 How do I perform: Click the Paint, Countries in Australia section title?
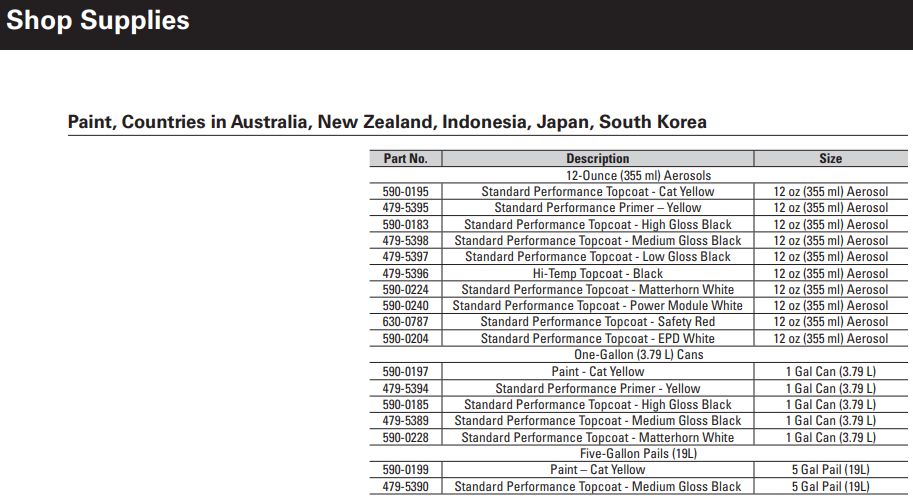387,122
